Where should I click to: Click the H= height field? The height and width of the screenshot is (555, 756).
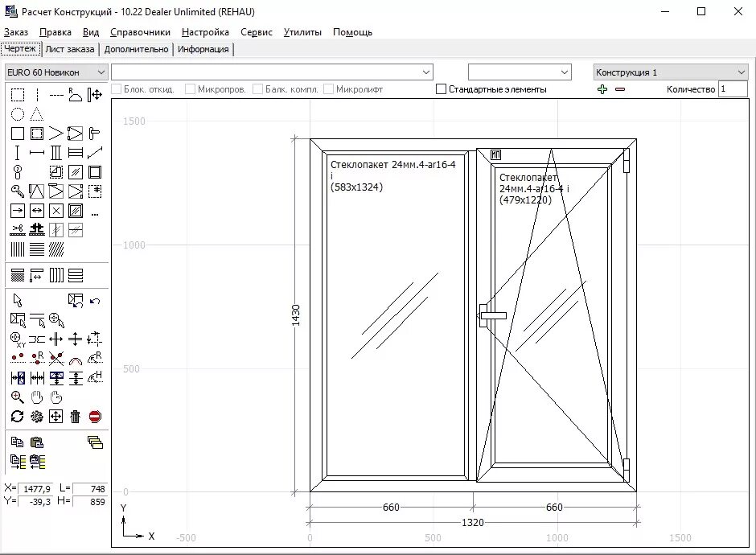pyautogui.click(x=90, y=502)
